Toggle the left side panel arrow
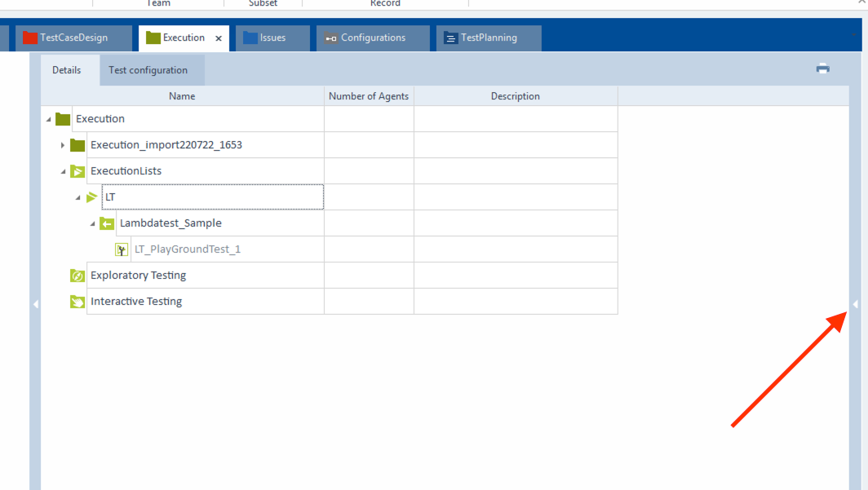Screen dimensions: 868x490 pos(35,304)
